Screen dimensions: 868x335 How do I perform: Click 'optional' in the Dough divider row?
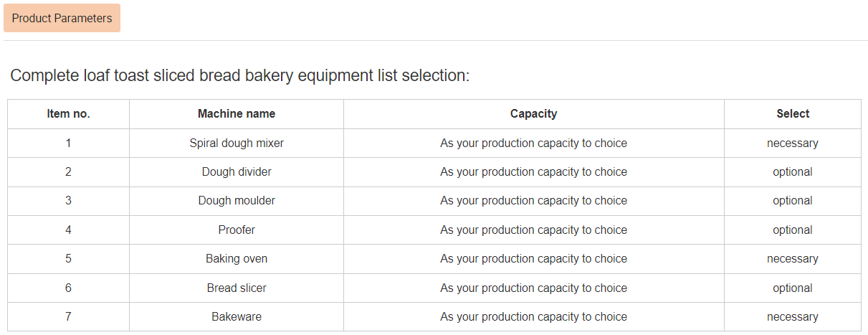tap(793, 172)
